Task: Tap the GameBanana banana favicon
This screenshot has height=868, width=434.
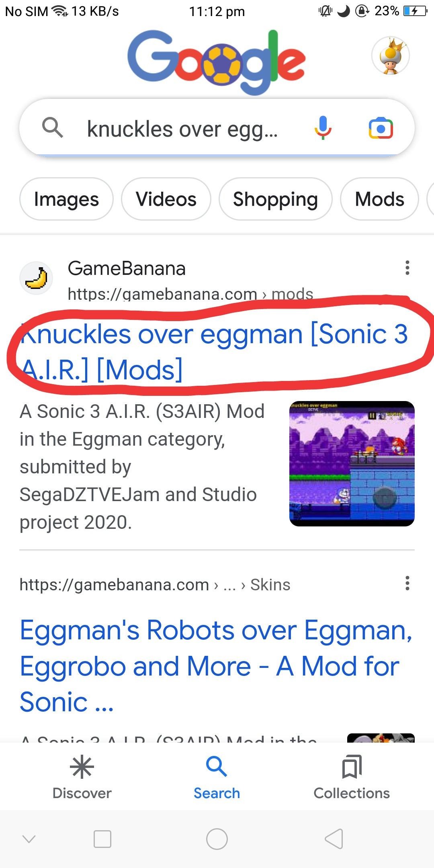Action: tap(36, 277)
